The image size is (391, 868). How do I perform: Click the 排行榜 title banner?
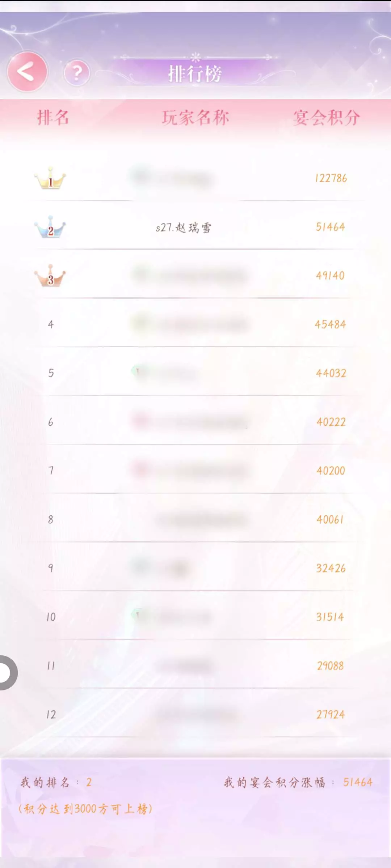(195, 73)
